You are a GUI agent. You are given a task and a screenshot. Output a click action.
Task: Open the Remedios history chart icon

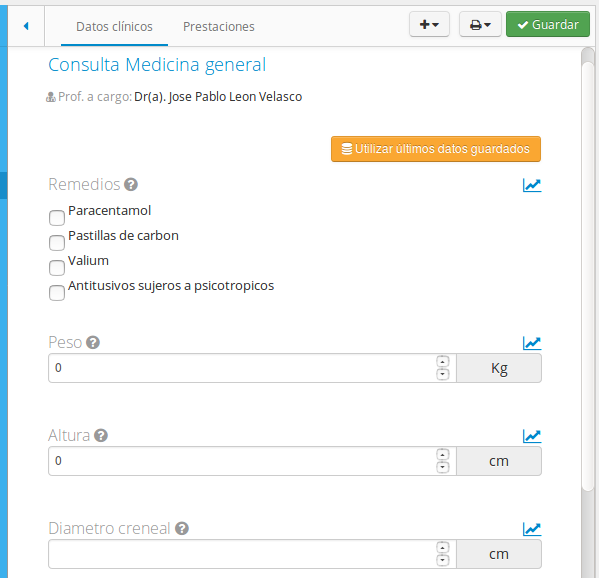point(532,185)
